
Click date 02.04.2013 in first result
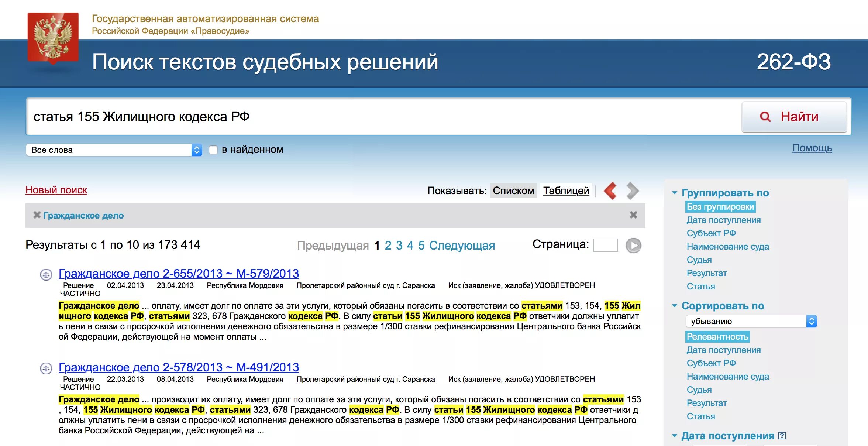[x=125, y=285]
